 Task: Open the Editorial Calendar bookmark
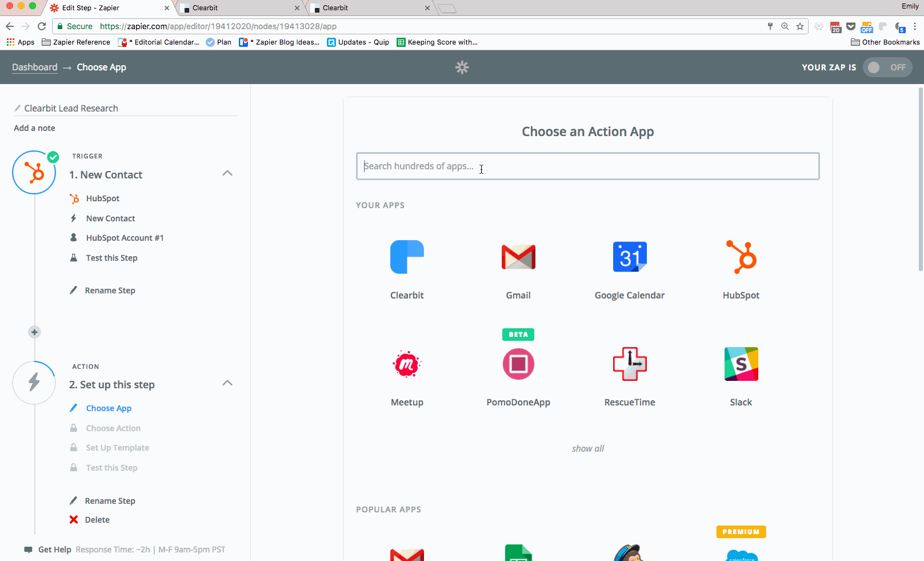(x=159, y=42)
